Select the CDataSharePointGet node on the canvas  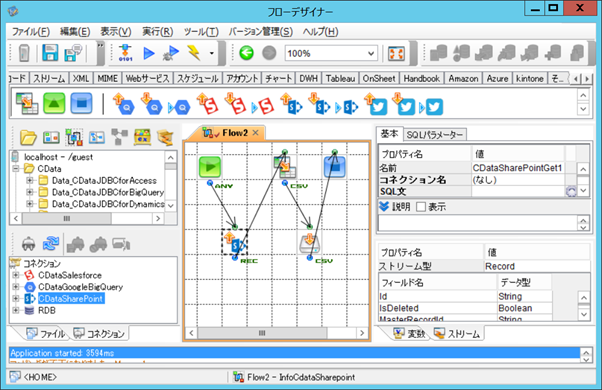tap(235, 242)
